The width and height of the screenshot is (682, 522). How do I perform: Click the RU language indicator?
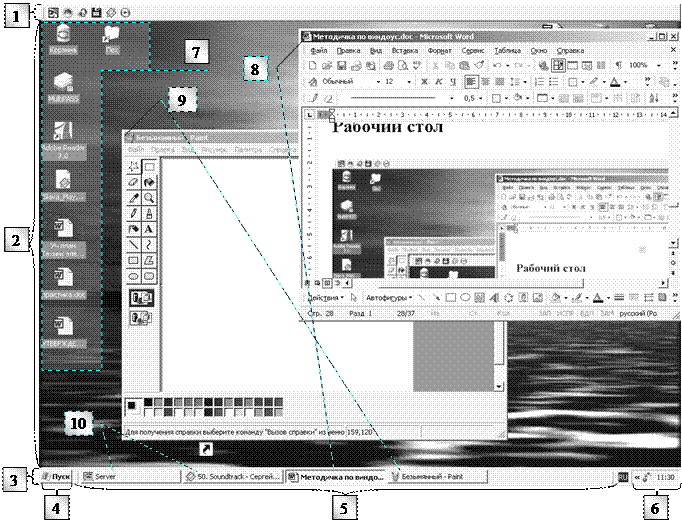click(x=622, y=477)
